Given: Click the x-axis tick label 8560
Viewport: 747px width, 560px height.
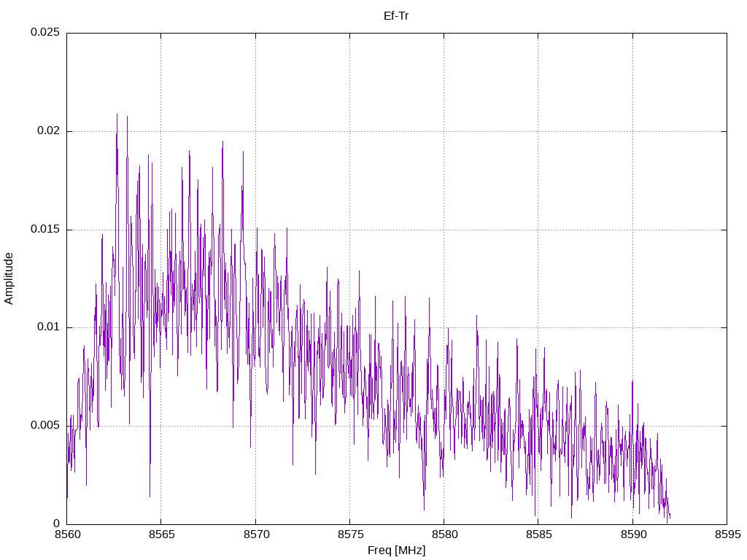Looking at the screenshot, I should [x=67, y=534].
